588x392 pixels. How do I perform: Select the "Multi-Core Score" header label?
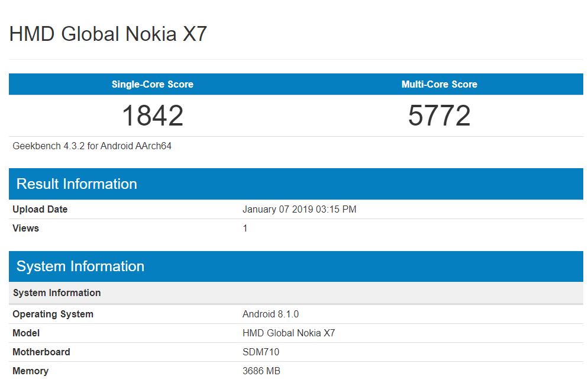coord(440,84)
